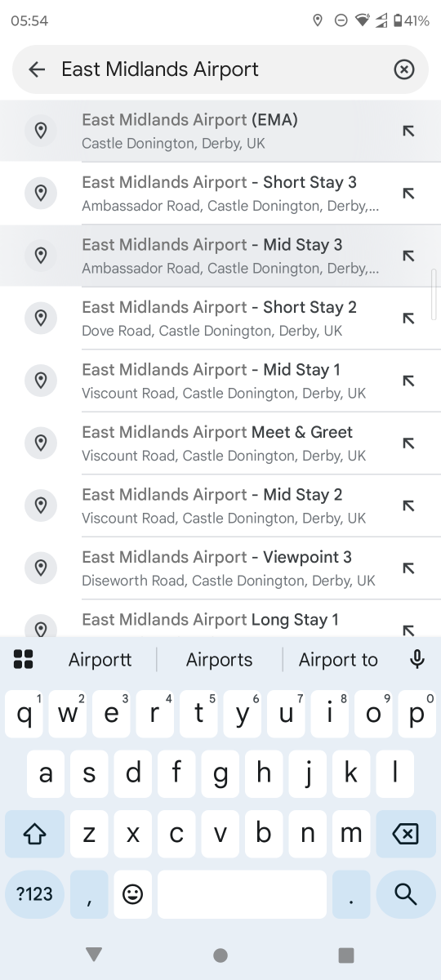
Task: Switch to ?123 symbols keyboard
Action: click(34, 894)
